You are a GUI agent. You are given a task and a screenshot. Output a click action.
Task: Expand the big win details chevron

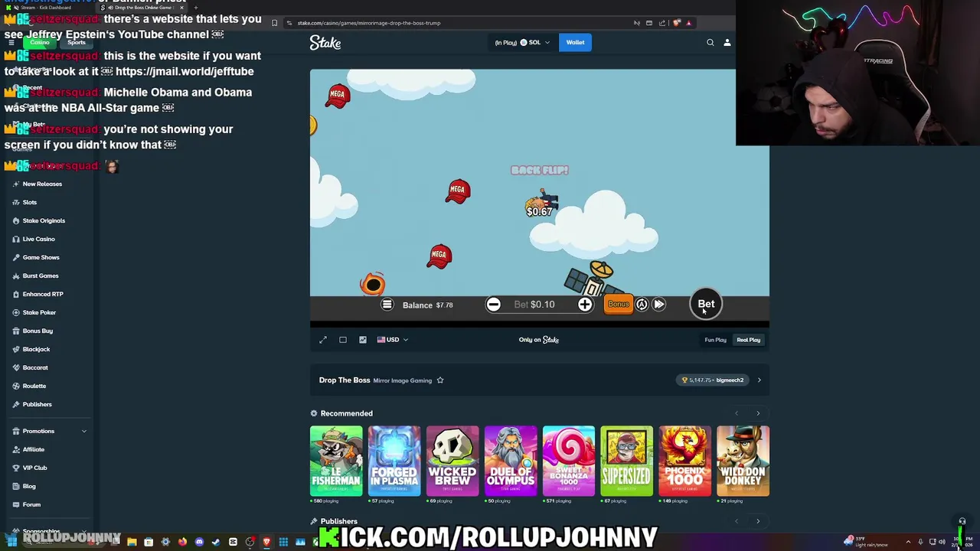pyautogui.click(x=759, y=380)
